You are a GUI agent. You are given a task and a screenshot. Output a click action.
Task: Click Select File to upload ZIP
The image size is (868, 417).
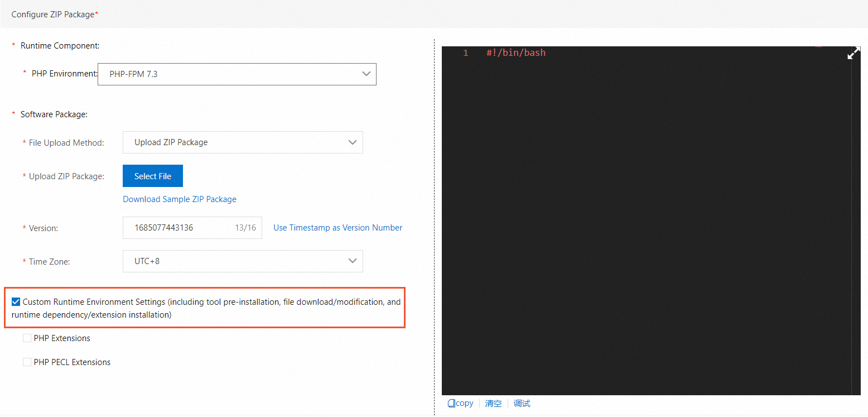(152, 175)
